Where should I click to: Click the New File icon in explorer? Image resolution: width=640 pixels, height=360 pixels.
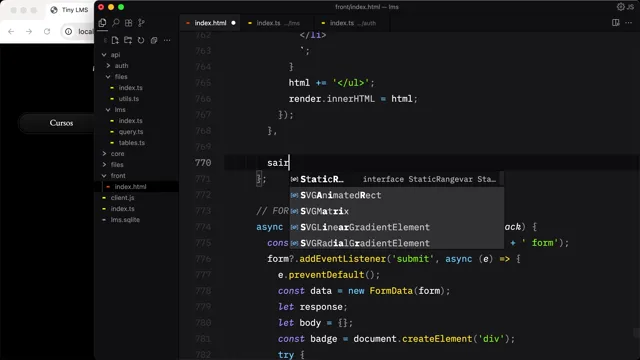(115, 40)
